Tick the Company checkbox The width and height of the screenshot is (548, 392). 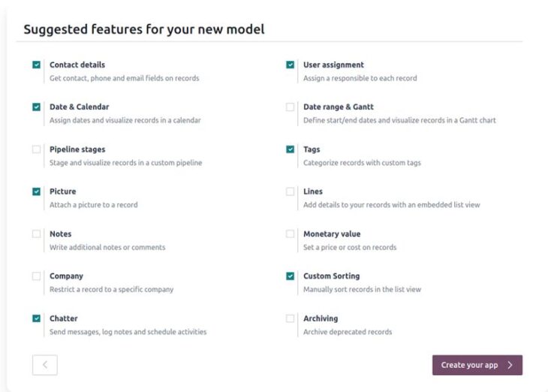37,276
